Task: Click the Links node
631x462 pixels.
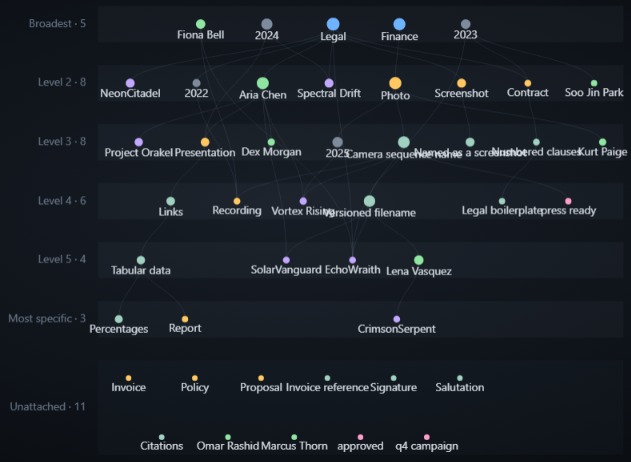Action: [171, 201]
